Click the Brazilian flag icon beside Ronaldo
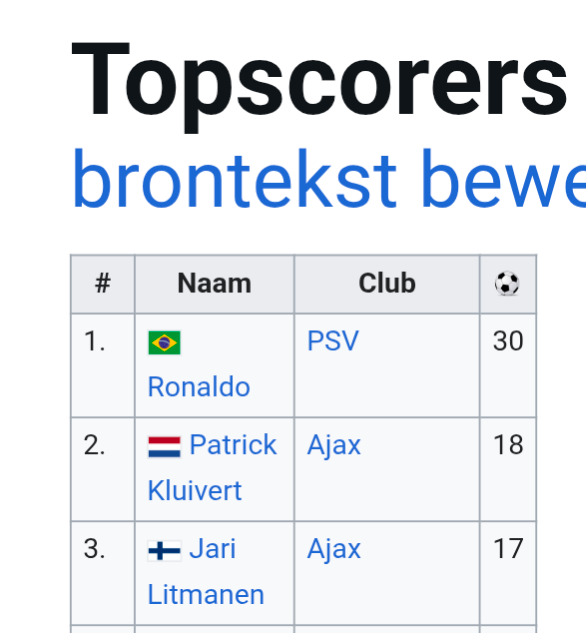586x633 pixels. click(x=164, y=342)
